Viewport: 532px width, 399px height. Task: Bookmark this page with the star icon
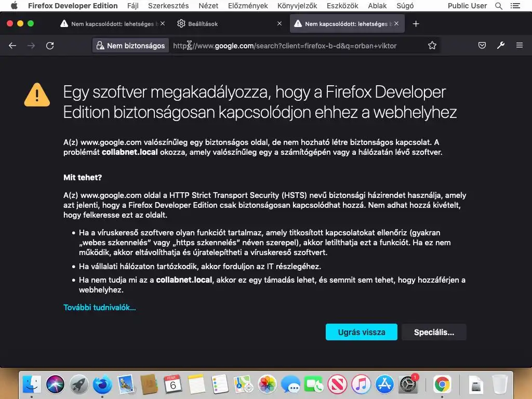click(432, 46)
